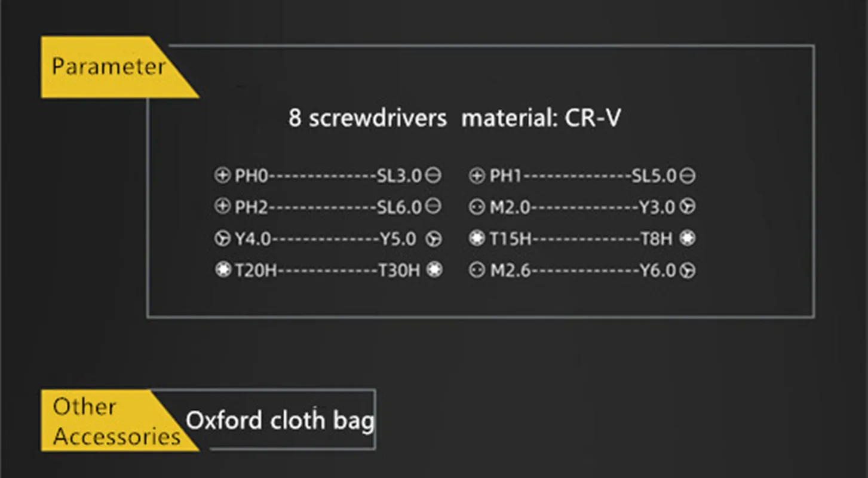This screenshot has width=868, height=478.
Task: Click the tri-wing icon beside Y4.0
Action: [222, 239]
